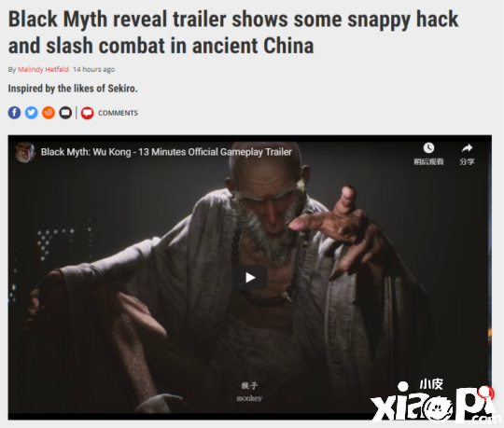Image resolution: width=504 pixels, height=428 pixels.
Task: Share the article via Twitter icon
Action: (31, 113)
